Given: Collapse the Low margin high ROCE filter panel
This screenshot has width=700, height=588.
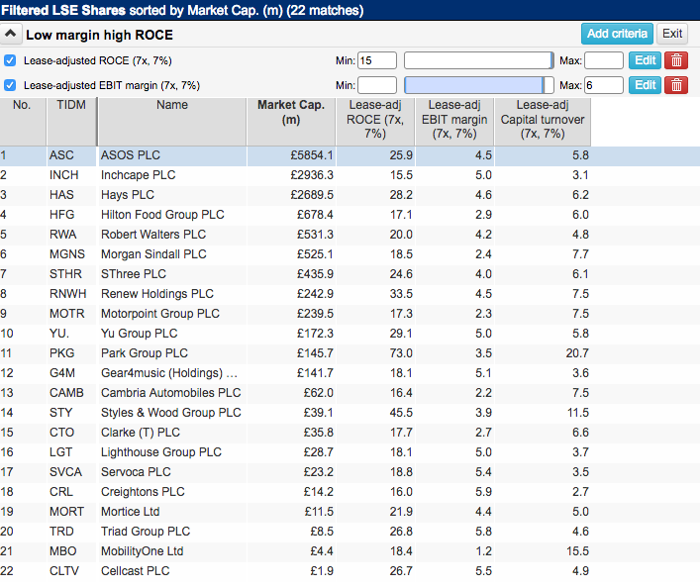Looking at the screenshot, I should coord(11,34).
